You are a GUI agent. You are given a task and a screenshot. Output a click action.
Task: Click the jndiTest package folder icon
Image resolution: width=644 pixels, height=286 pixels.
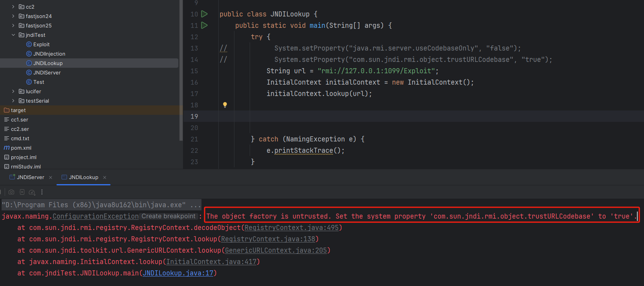22,35
